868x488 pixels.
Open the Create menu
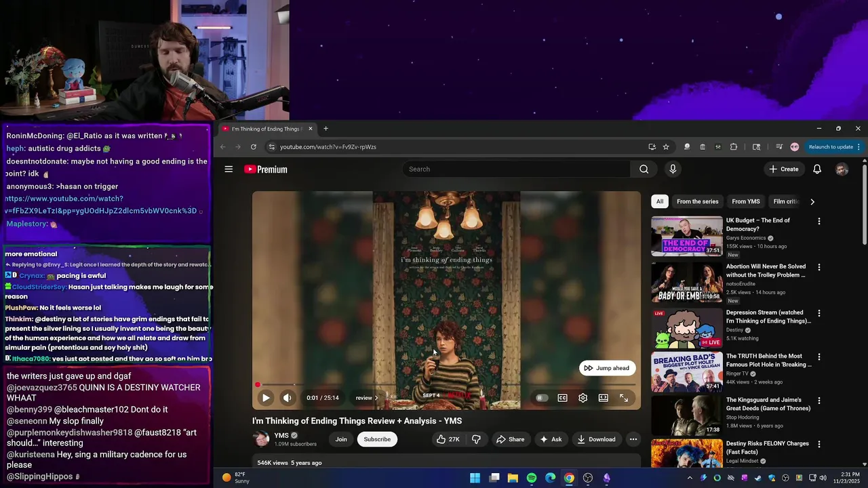click(784, 169)
